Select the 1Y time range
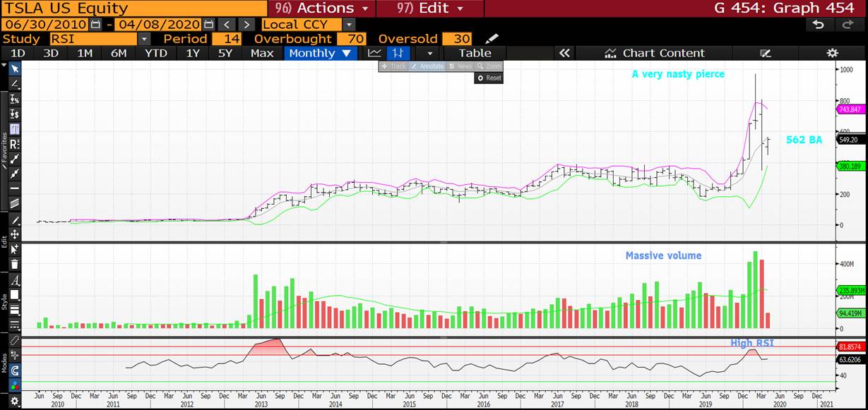This screenshot has width=868, height=410. [193, 53]
